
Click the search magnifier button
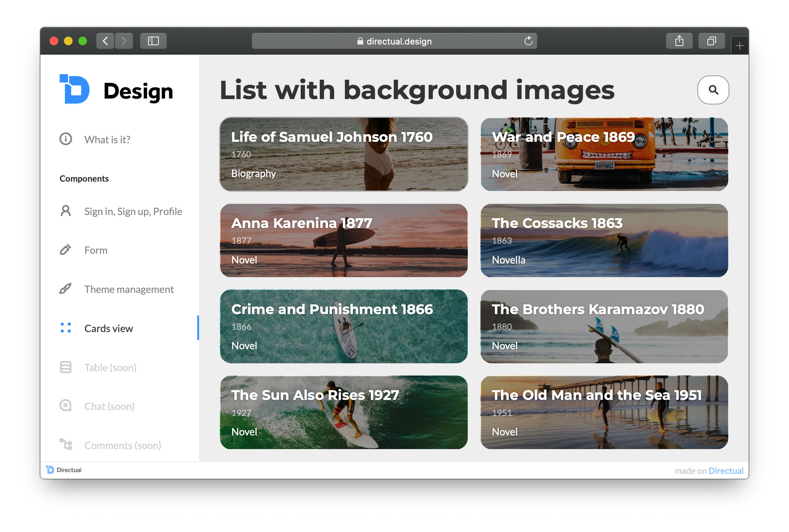pos(713,90)
